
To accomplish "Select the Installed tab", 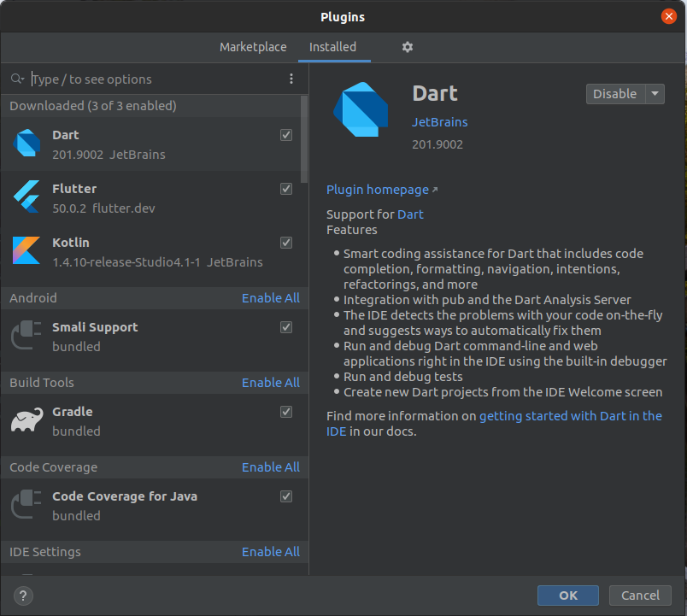I will tap(334, 47).
